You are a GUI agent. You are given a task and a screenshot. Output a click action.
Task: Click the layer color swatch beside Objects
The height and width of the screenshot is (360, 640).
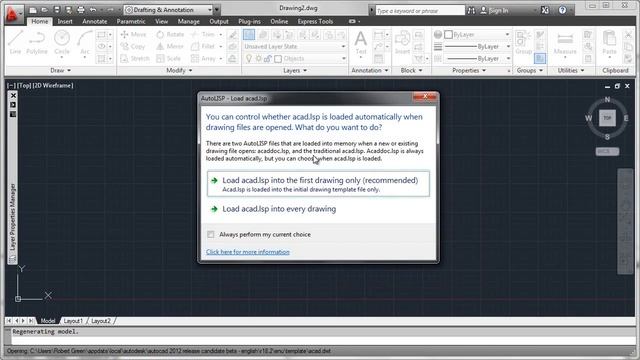[x=278, y=59]
